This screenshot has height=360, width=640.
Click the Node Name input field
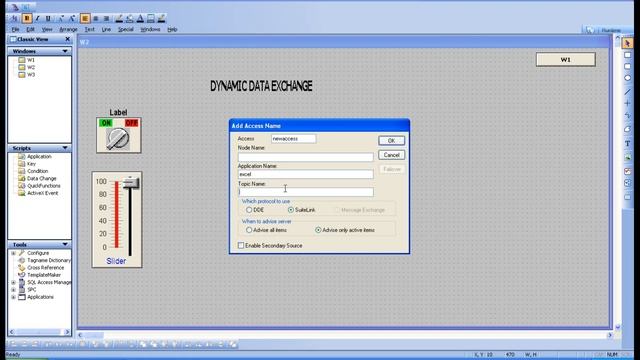click(x=305, y=157)
